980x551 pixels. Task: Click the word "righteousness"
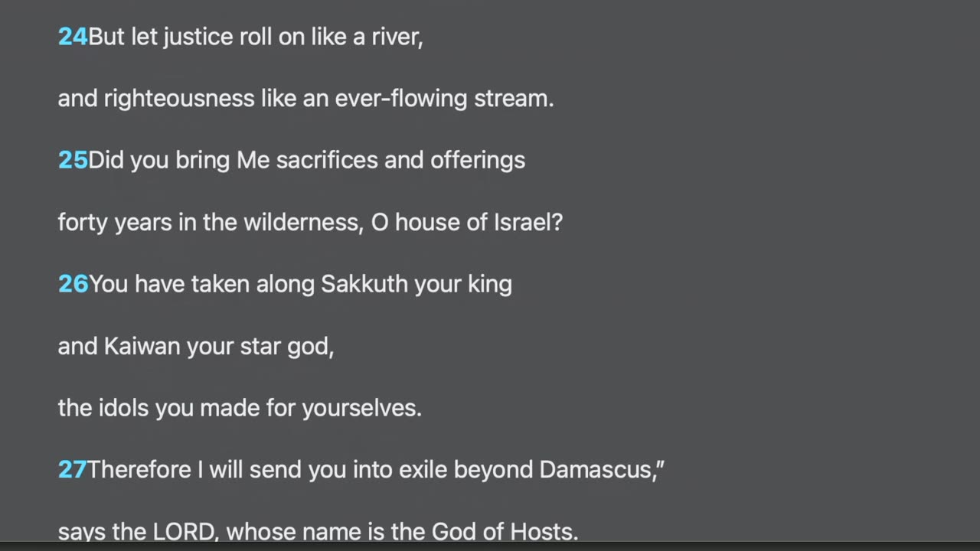click(179, 99)
